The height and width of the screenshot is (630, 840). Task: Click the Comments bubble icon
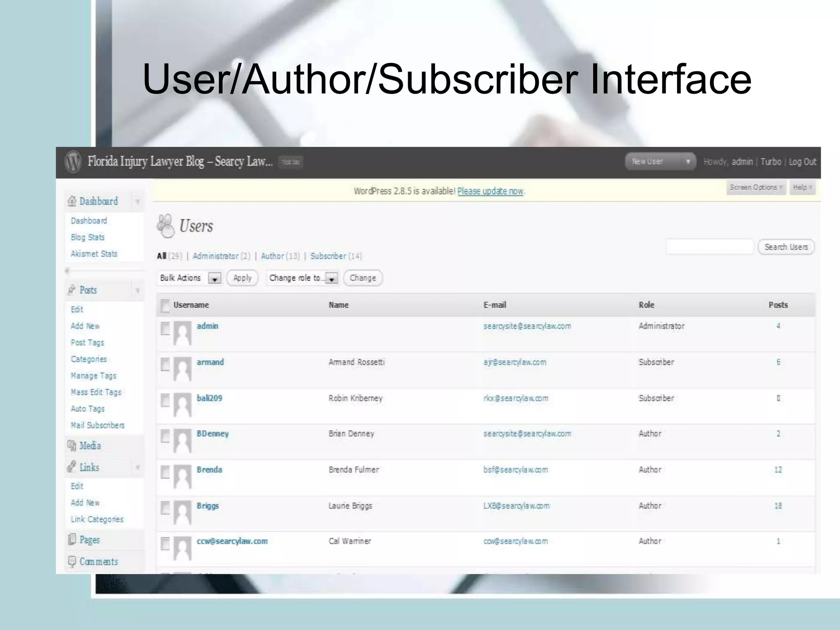coord(72,562)
